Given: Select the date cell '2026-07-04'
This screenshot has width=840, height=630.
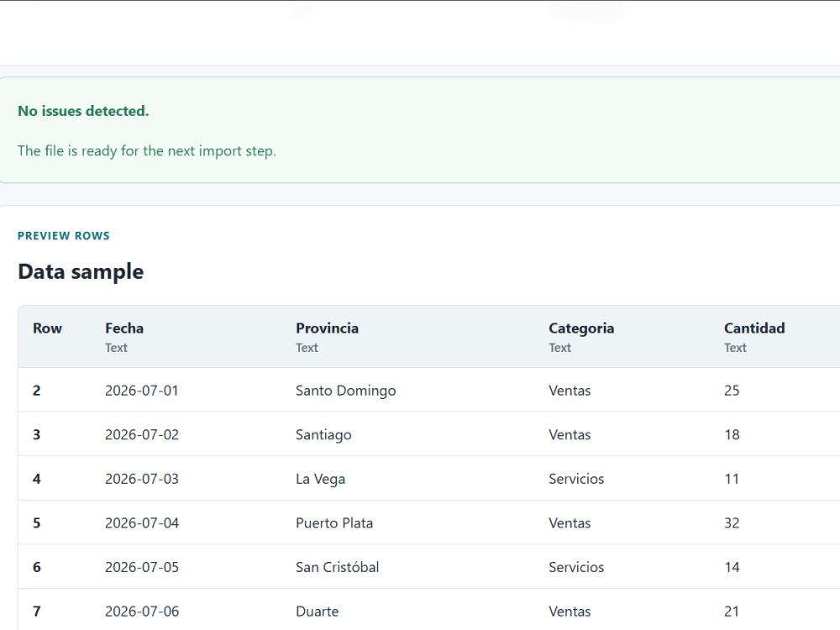Looking at the screenshot, I should click(142, 522).
